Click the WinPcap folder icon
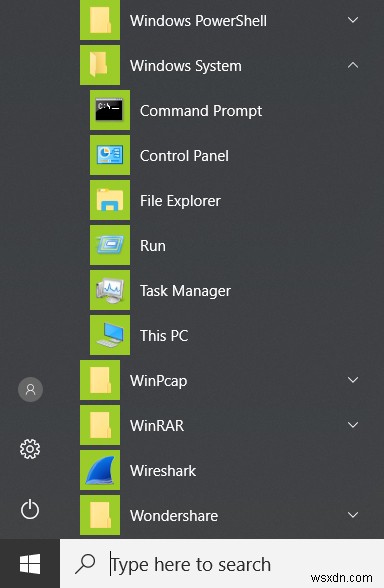The image size is (384, 588). click(100, 380)
